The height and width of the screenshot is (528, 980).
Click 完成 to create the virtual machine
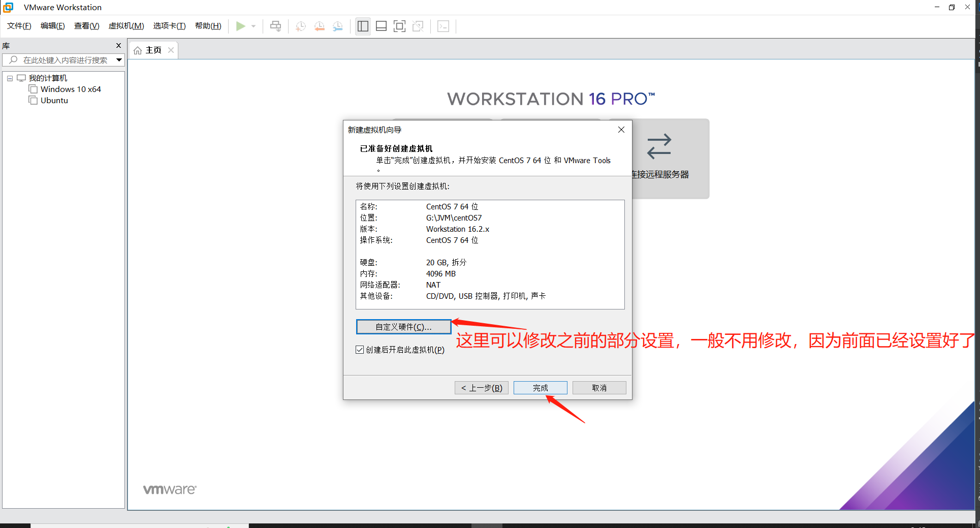click(541, 388)
